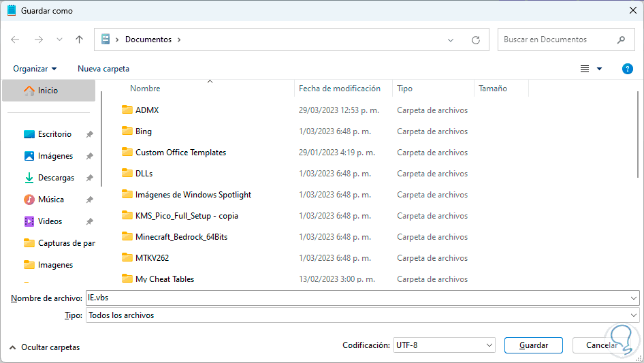Screen dimensions: 644x363
Task: Create a new folder with Nueva carpeta
Action: coord(103,69)
